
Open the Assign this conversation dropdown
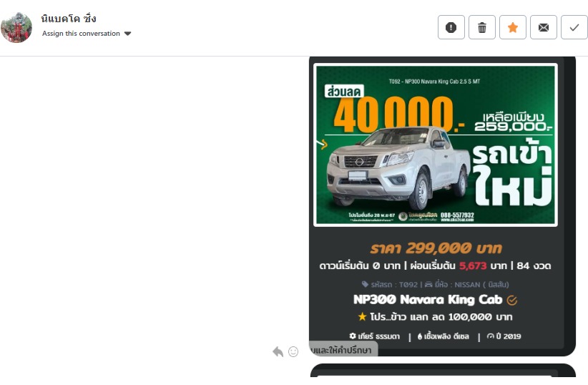pos(87,34)
